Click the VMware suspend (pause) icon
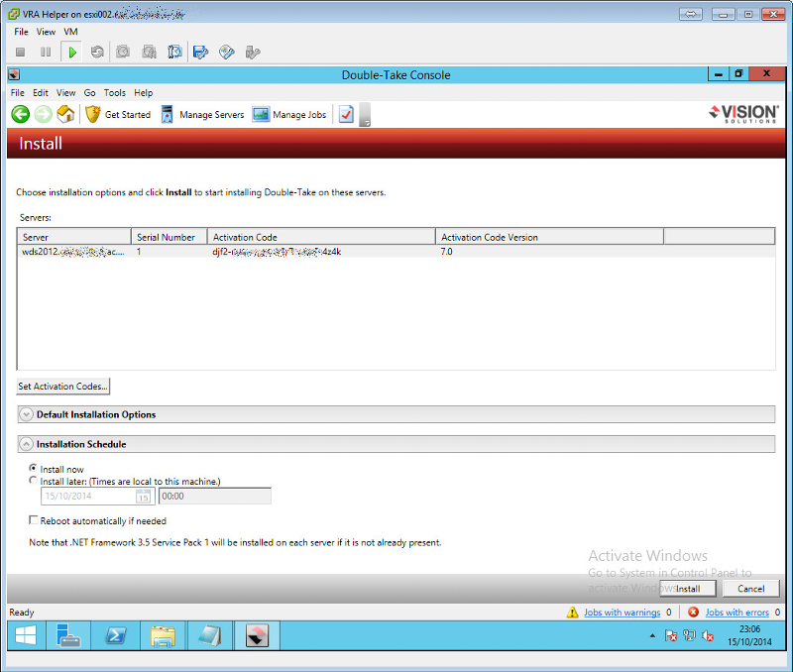 (x=46, y=53)
